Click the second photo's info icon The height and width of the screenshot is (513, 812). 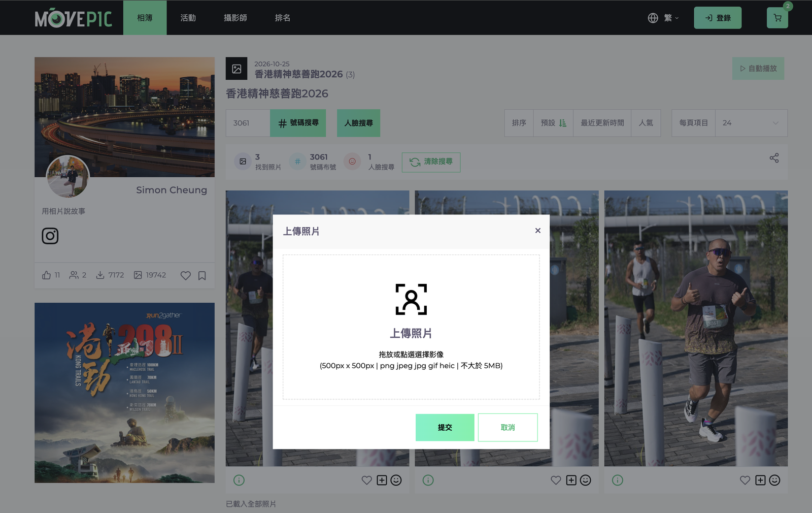click(x=428, y=480)
